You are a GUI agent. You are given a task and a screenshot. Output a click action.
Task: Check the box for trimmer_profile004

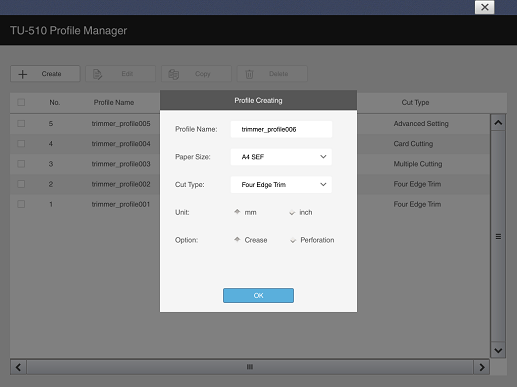pos(21,144)
